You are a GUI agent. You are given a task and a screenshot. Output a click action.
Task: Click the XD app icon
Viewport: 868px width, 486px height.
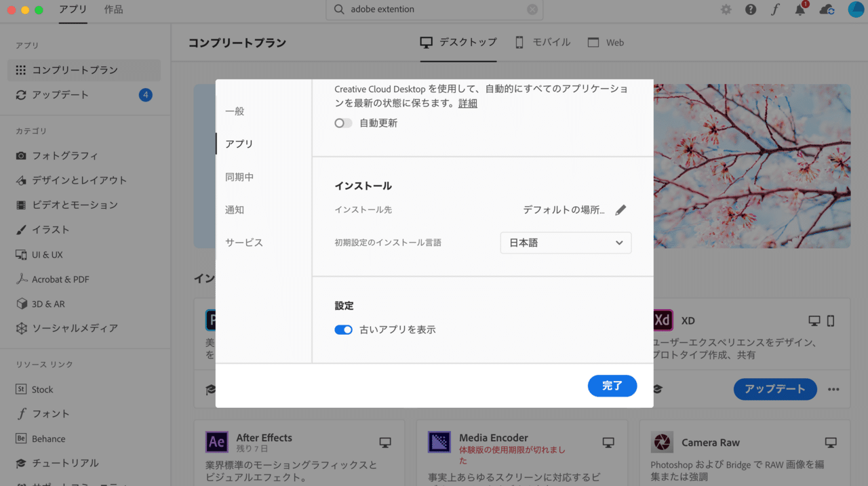tap(662, 320)
